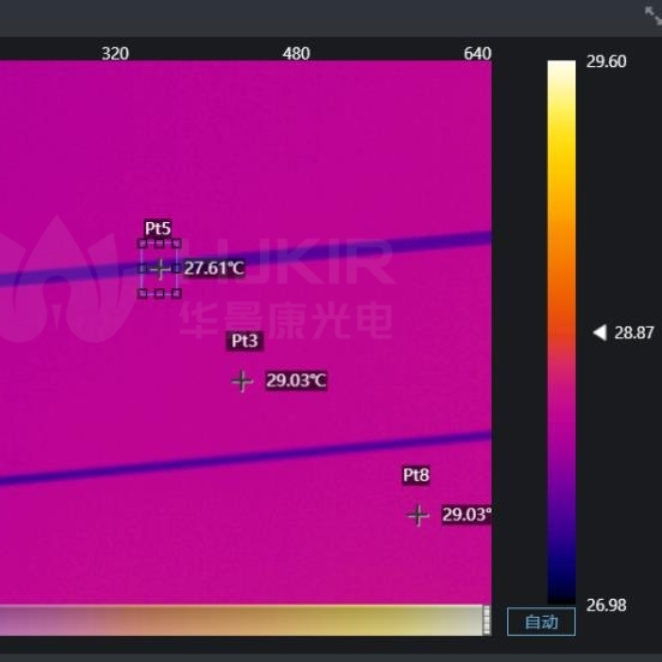Click the horizontal palette gradient bar
The width and height of the screenshot is (662, 662).
point(240,620)
